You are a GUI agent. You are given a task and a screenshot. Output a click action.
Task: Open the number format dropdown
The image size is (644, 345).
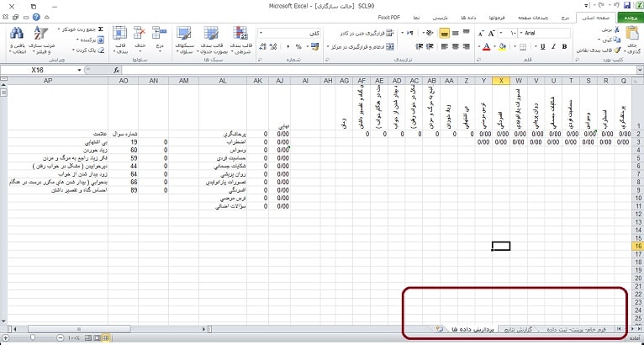[262, 33]
